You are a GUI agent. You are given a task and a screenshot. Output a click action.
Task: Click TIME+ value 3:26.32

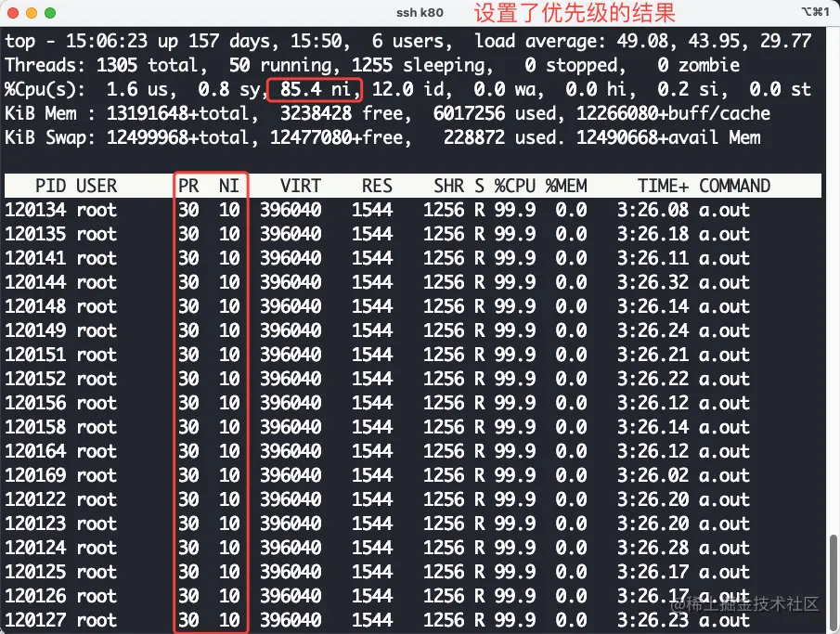click(x=653, y=282)
